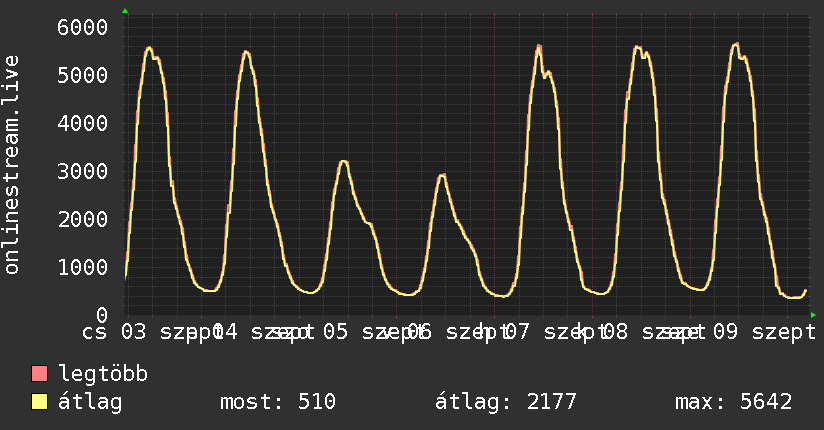
Task: Click the 'max: 5642' statistic
Action: (734, 402)
